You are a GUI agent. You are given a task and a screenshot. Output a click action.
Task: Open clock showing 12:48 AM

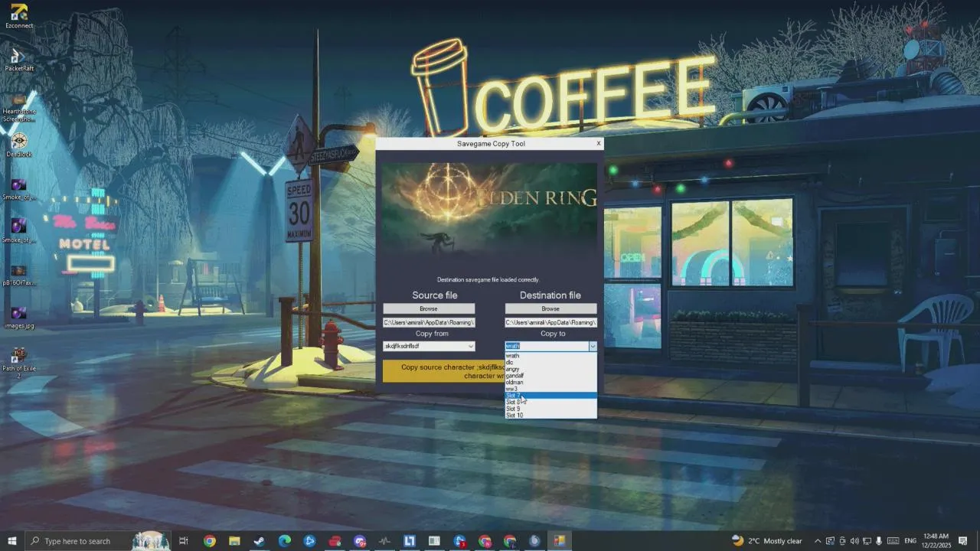(936, 540)
